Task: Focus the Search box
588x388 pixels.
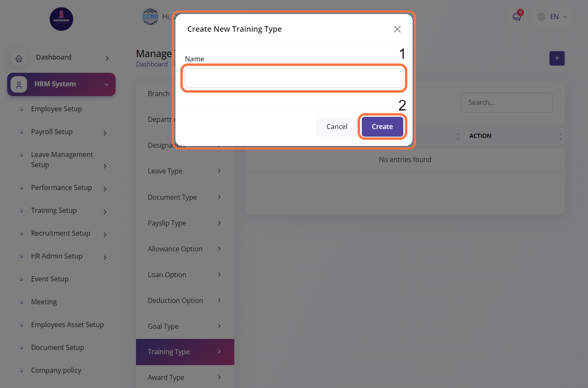Action: pyautogui.click(x=506, y=102)
